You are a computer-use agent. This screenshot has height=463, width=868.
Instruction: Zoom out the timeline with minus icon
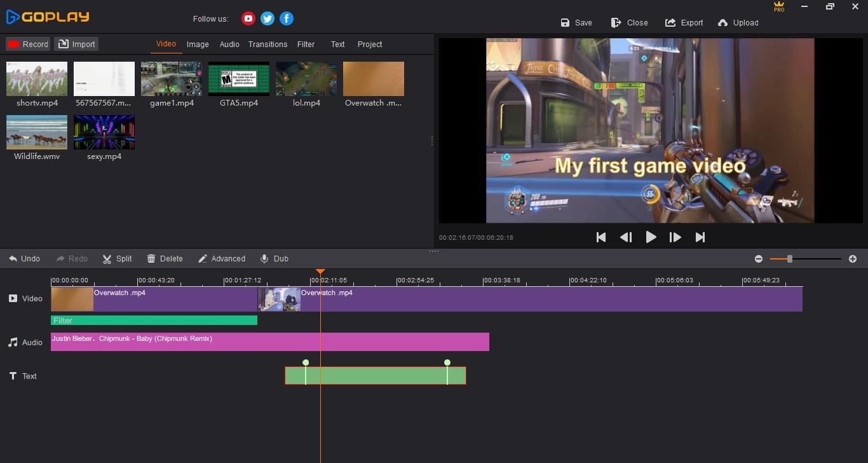tap(759, 259)
